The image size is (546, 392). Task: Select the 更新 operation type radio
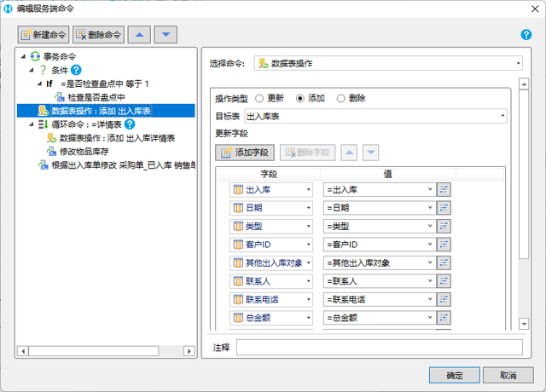pos(259,99)
